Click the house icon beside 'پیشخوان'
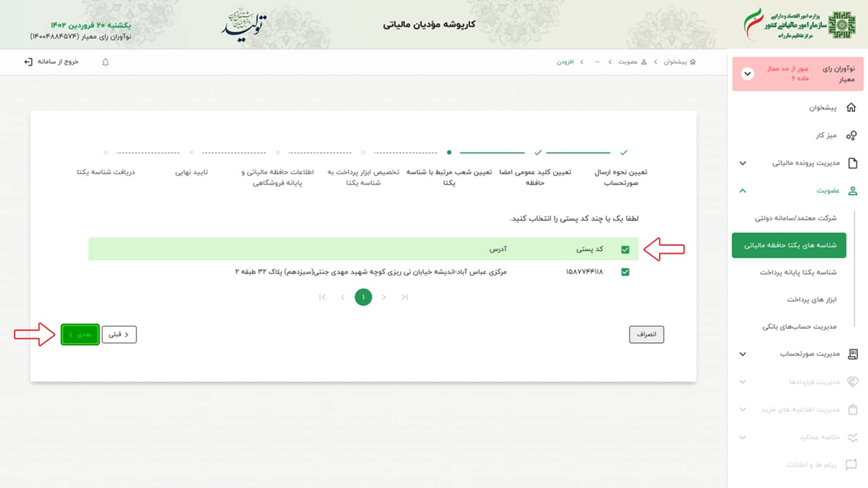The width and height of the screenshot is (868, 488). [x=852, y=107]
